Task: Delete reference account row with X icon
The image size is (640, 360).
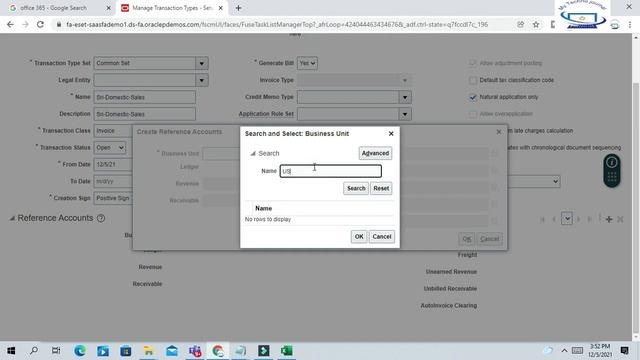Action: pyautogui.click(x=620, y=220)
